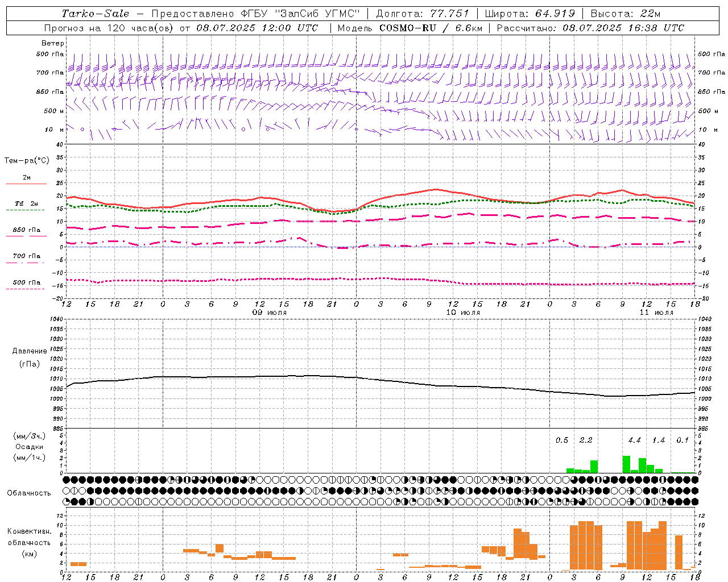The height and width of the screenshot is (582, 728).
Task: Click the 0.1 precipitation total value
Action: tap(682, 440)
